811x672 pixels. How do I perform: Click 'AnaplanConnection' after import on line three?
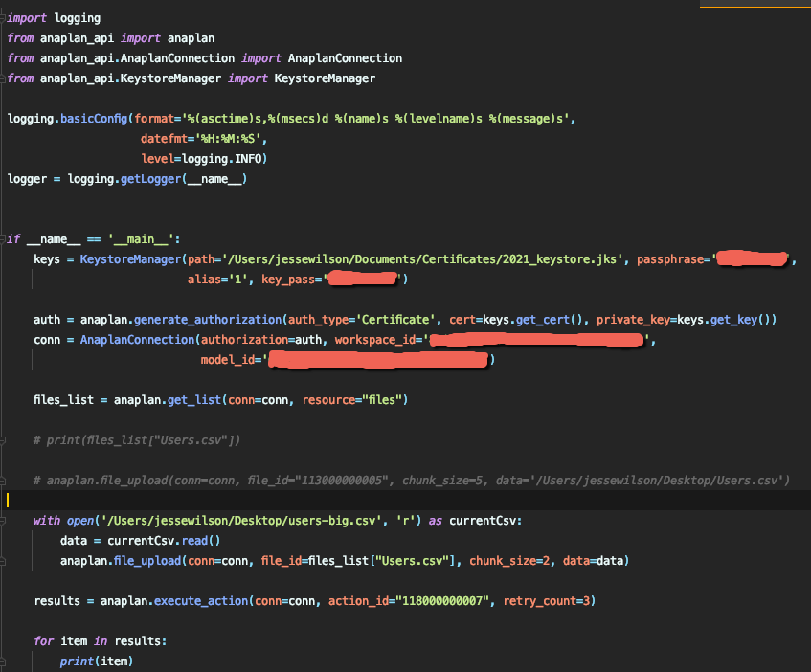click(x=345, y=58)
